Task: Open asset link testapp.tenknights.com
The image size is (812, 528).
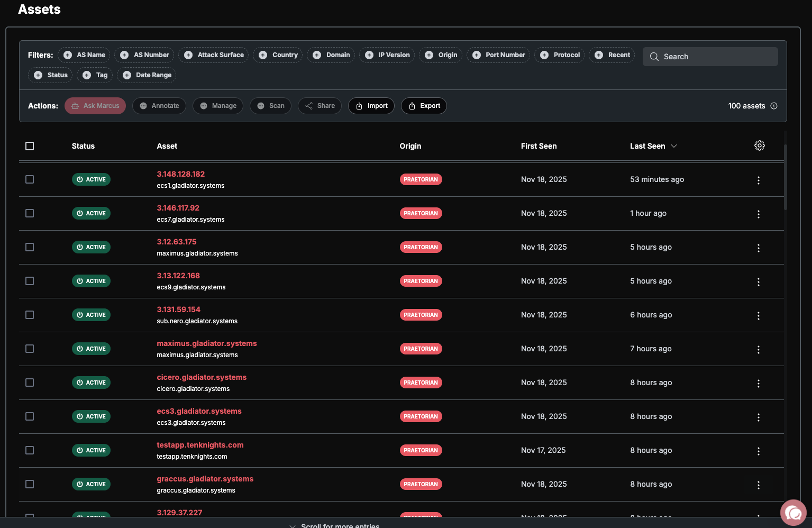Action: click(x=200, y=445)
